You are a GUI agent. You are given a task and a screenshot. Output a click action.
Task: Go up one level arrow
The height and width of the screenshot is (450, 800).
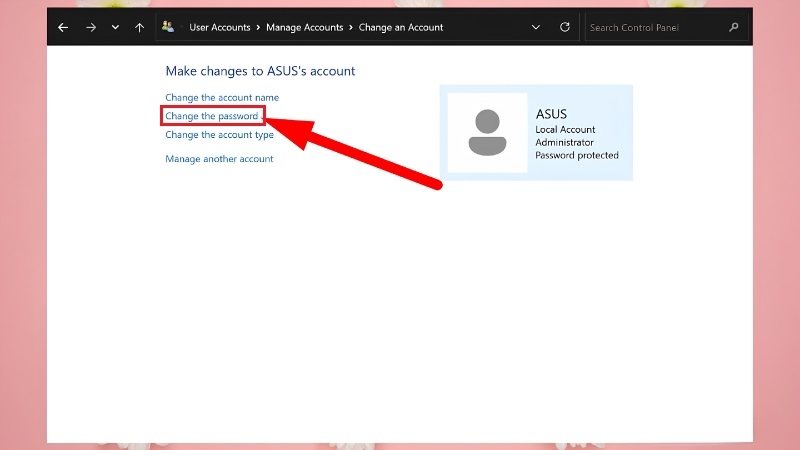139,28
